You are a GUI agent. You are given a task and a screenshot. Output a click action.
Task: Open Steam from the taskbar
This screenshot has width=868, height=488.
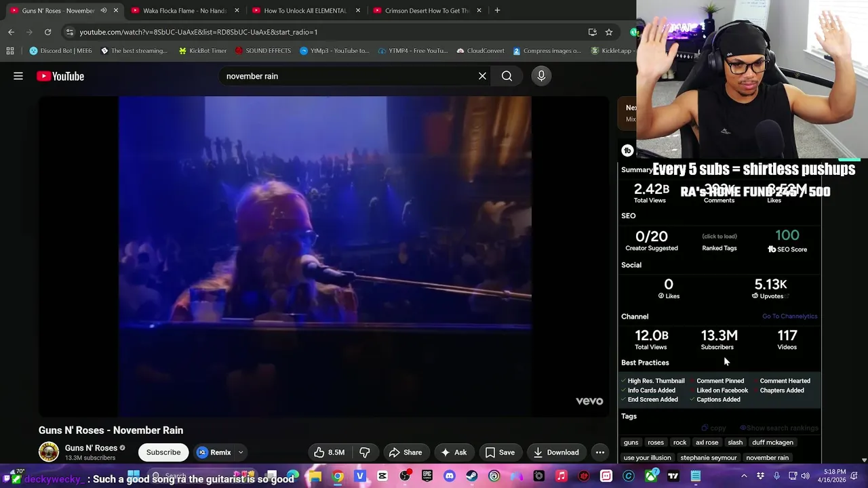tap(471, 476)
